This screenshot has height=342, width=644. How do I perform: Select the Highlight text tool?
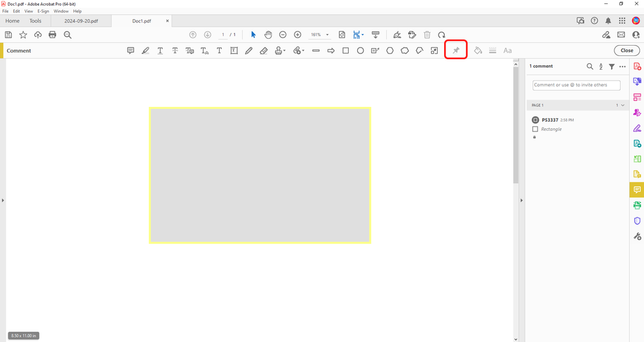coord(146,50)
